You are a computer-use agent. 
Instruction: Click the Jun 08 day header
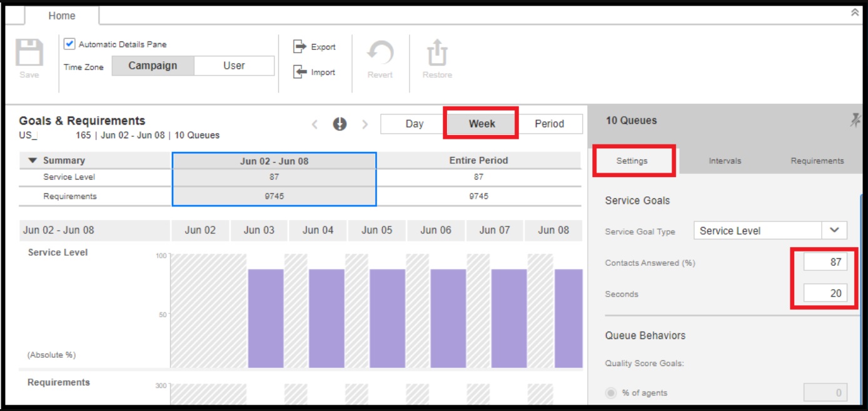pos(553,230)
